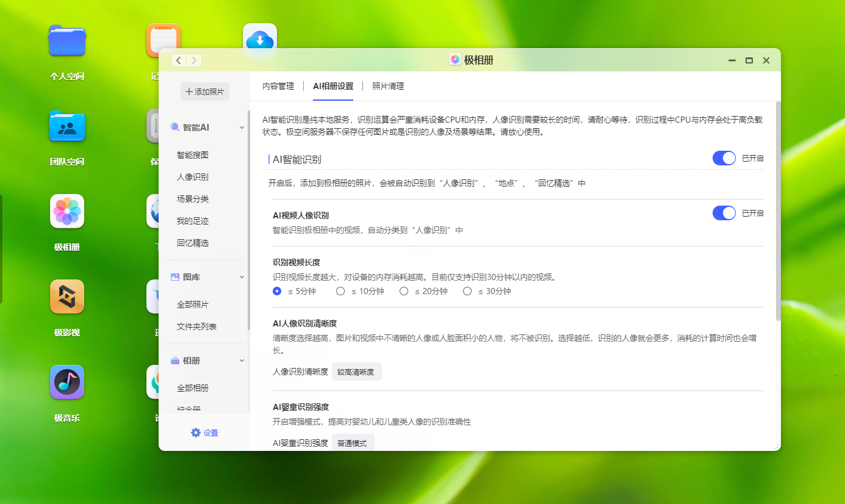Select the ≤ 20分钟 radio option
The height and width of the screenshot is (504, 845).
pos(404,291)
